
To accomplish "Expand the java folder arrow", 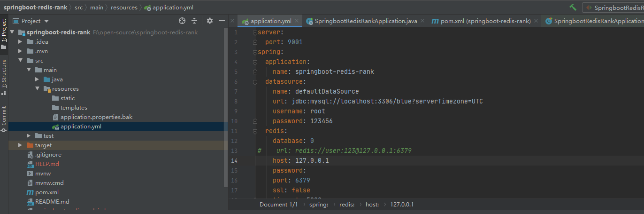I will (37, 79).
